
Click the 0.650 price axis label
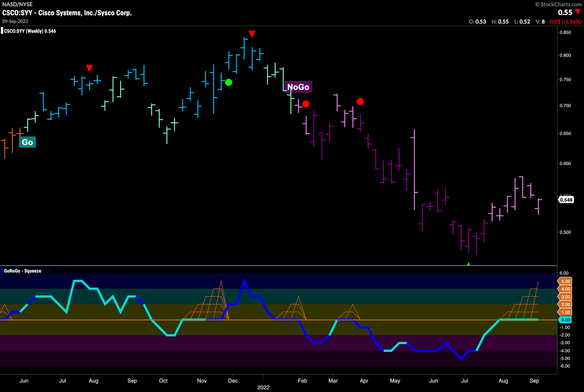[565, 134]
